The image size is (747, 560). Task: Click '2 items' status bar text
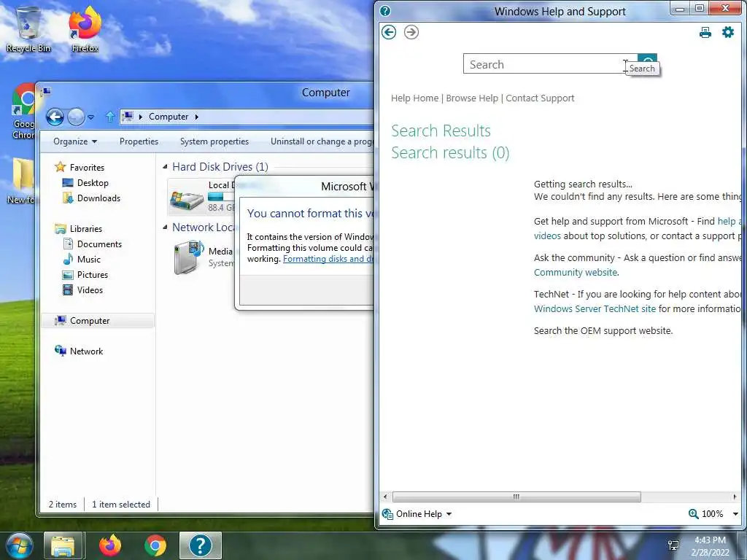(x=63, y=505)
